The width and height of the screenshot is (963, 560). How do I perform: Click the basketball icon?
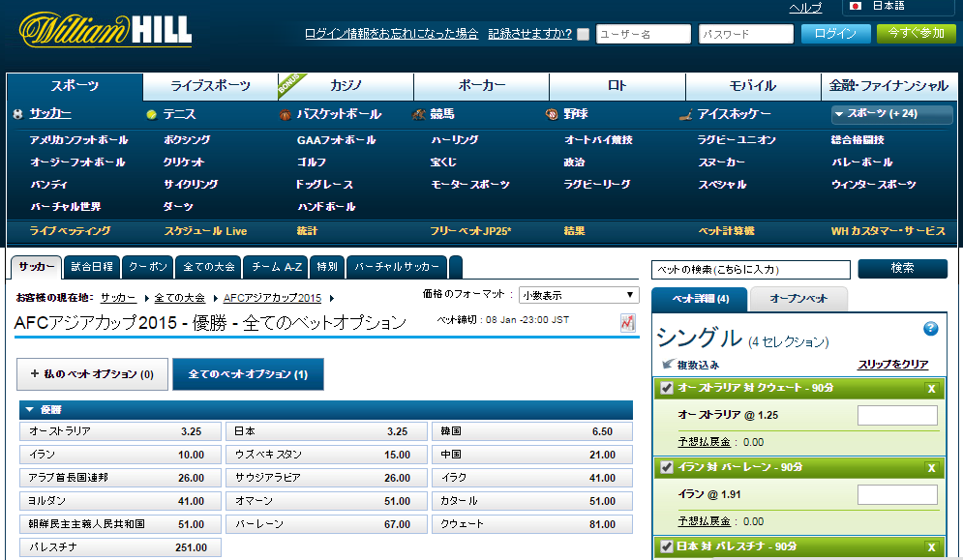285,114
